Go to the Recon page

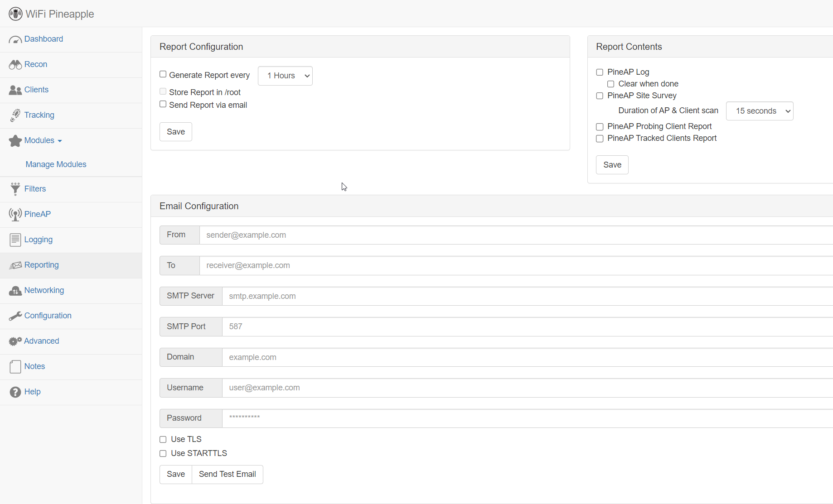point(36,64)
